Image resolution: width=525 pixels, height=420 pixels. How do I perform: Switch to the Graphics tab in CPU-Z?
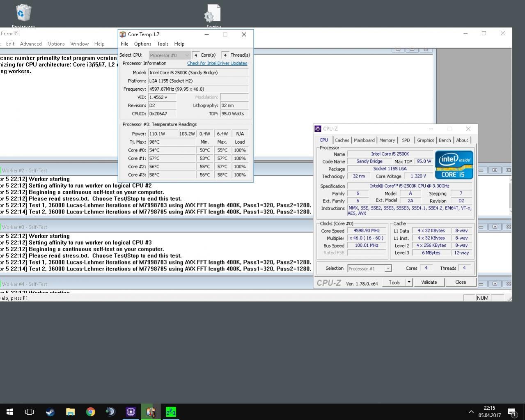point(425,140)
